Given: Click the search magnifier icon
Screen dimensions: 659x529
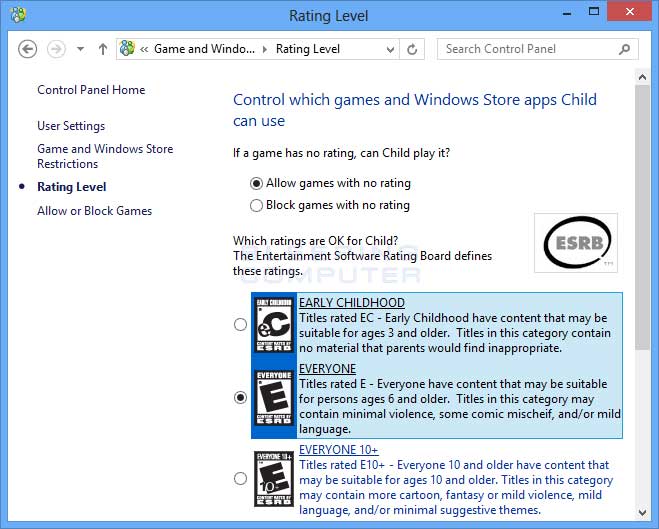Looking at the screenshot, I should 625,49.
